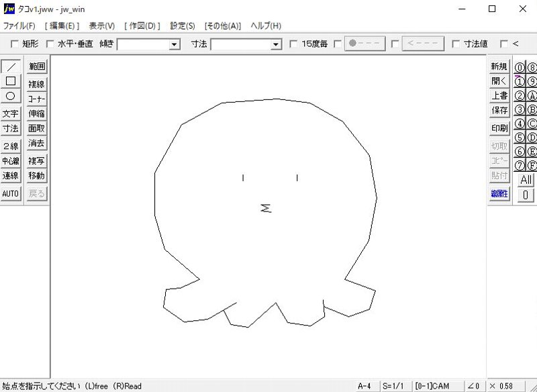The height and width of the screenshot is (392, 537).
Task: Activate the 文字 text tool
Action: click(x=11, y=113)
